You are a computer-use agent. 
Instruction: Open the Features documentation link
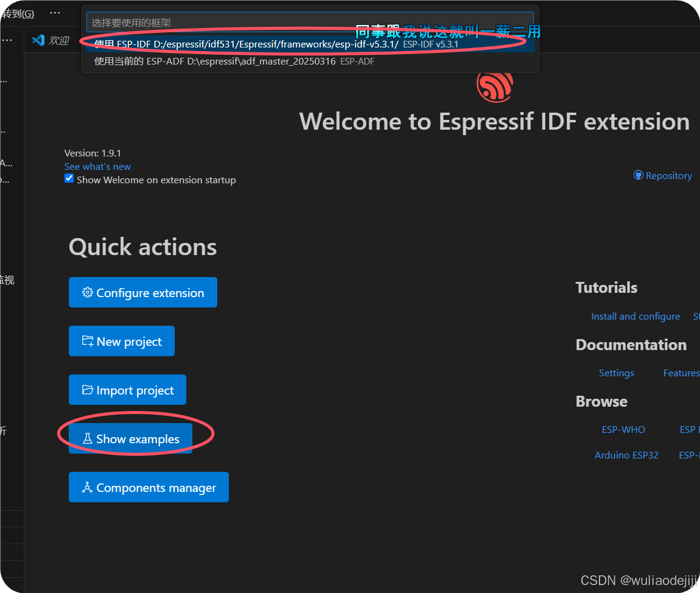681,373
